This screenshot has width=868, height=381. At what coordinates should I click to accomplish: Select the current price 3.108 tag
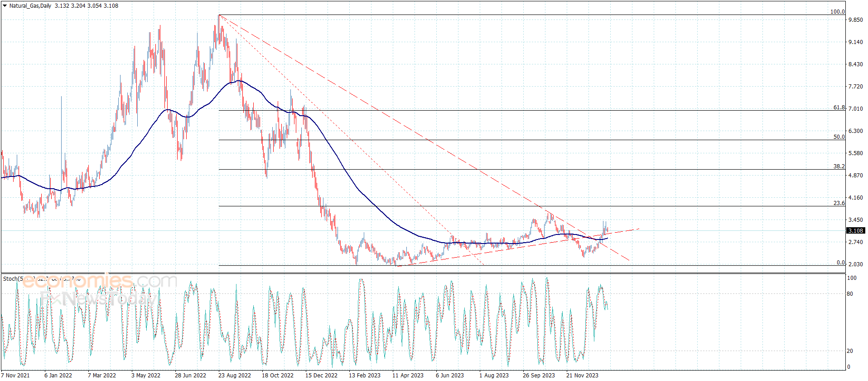point(855,230)
